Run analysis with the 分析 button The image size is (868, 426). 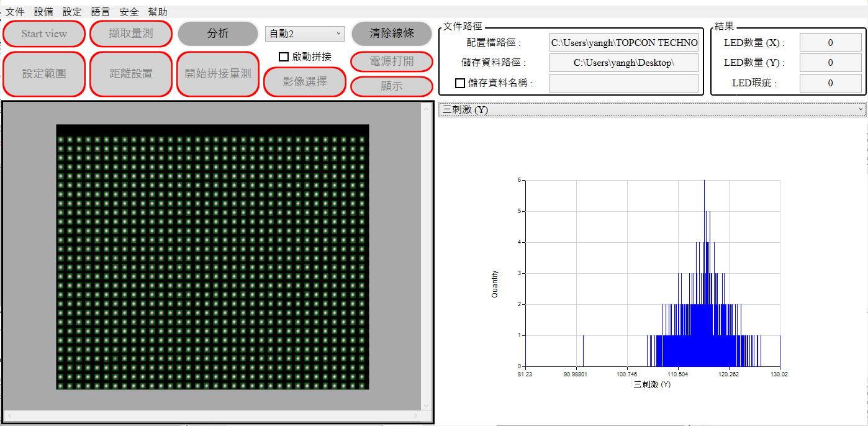(x=218, y=34)
